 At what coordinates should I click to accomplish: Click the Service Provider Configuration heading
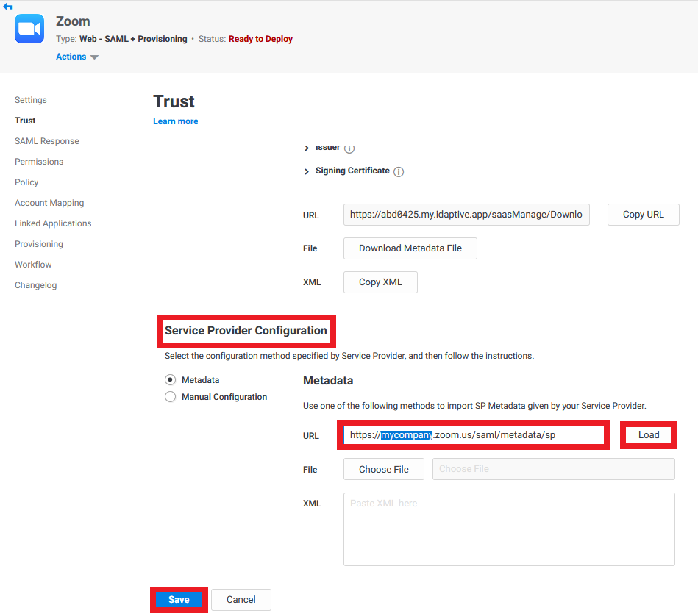click(246, 331)
